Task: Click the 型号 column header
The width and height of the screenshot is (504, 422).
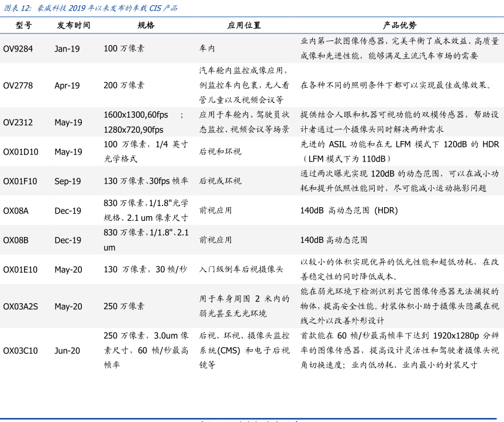Action: point(24,26)
